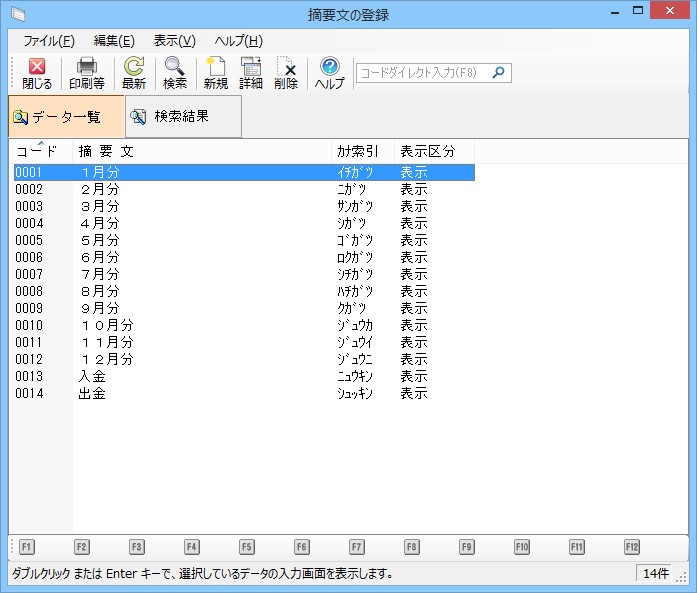Open the 詳細 details icon
The width and height of the screenshot is (697, 593).
pyautogui.click(x=251, y=73)
